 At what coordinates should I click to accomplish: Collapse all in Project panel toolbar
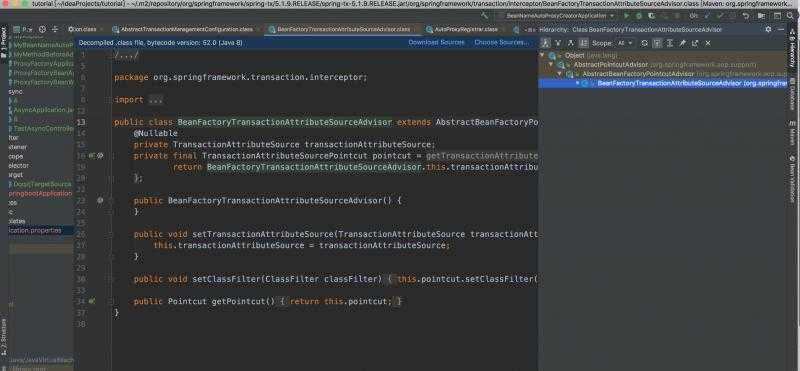coord(55,30)
